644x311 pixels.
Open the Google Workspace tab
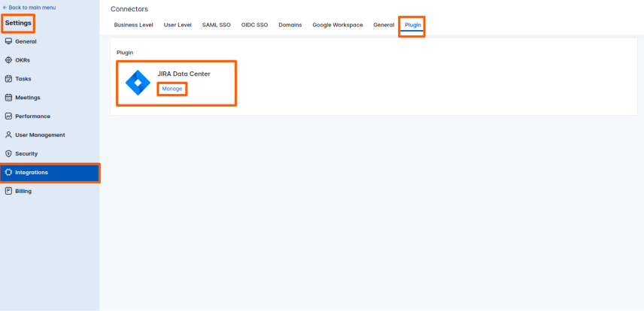coord(338,25)
